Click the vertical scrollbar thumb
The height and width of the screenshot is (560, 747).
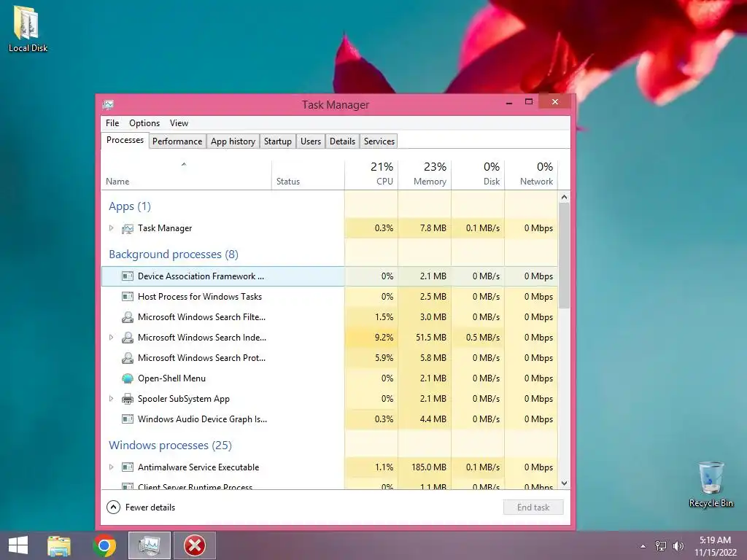tap(564, 256)
